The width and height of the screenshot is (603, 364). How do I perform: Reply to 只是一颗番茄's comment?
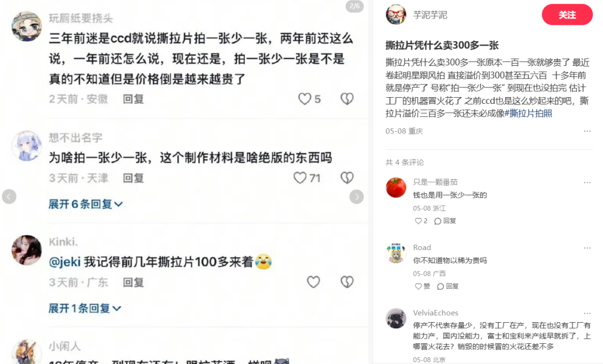click(x=445, y=221)
